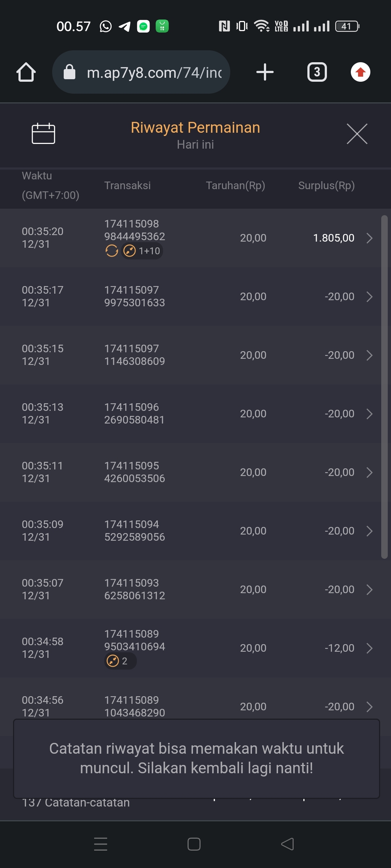Open the Android recent apps menu

coord(101,844)
